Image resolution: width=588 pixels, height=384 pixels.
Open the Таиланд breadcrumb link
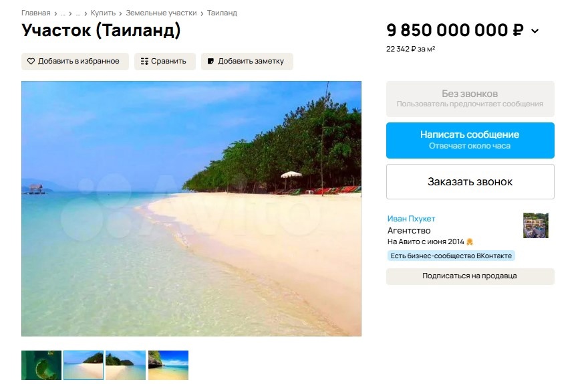click(222, 13)
